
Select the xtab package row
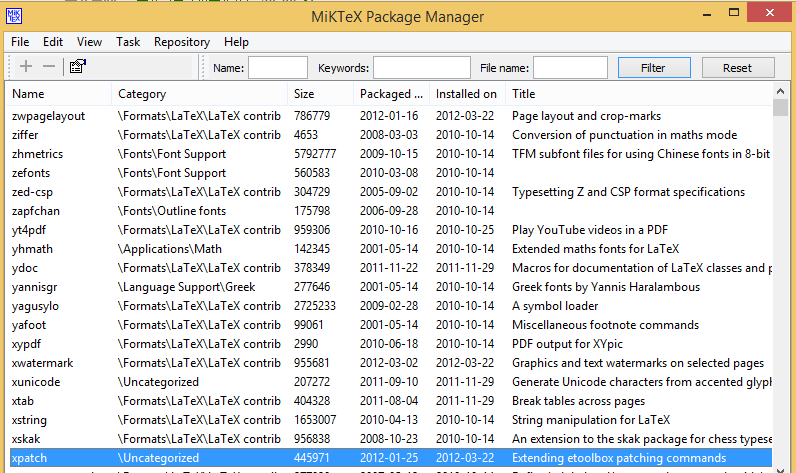point(391,401)
